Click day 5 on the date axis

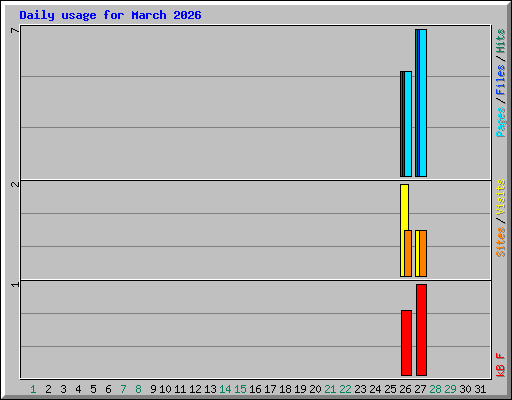[x=93, y=389]
